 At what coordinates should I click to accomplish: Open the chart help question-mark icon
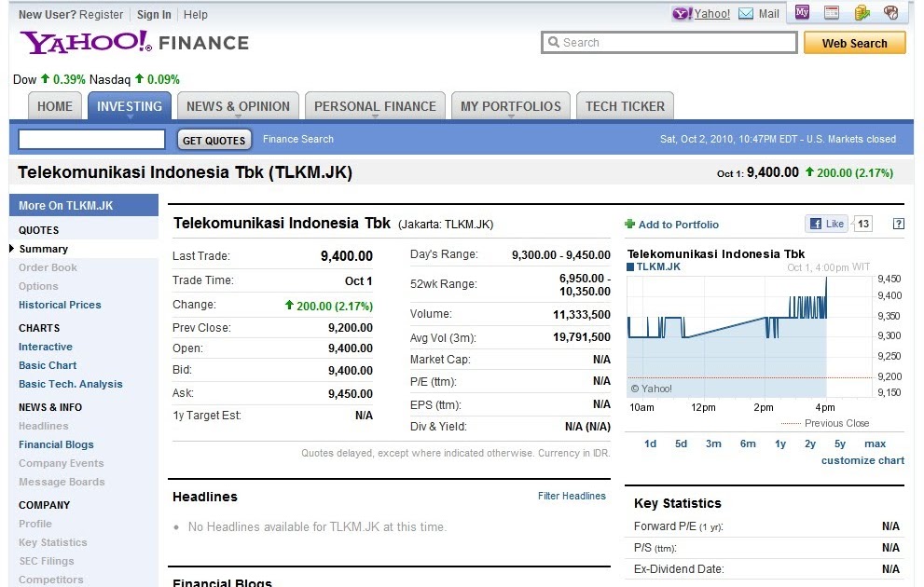tap(899, 224)
